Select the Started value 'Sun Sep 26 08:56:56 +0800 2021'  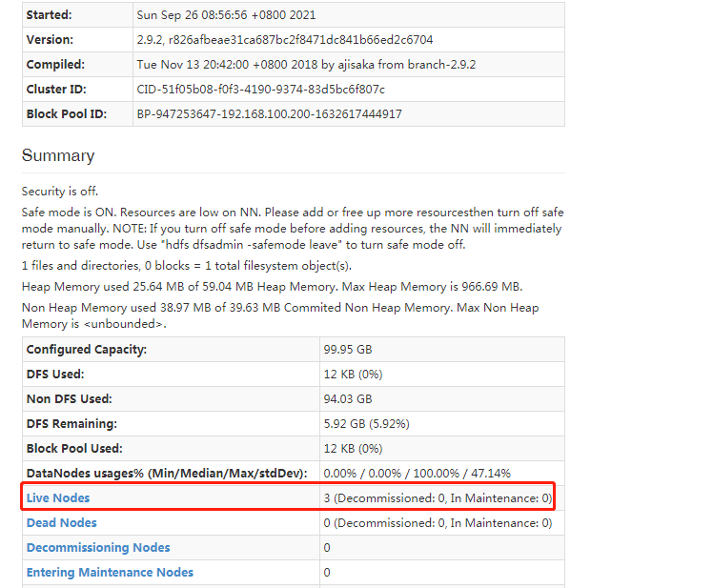coord(226,15)
